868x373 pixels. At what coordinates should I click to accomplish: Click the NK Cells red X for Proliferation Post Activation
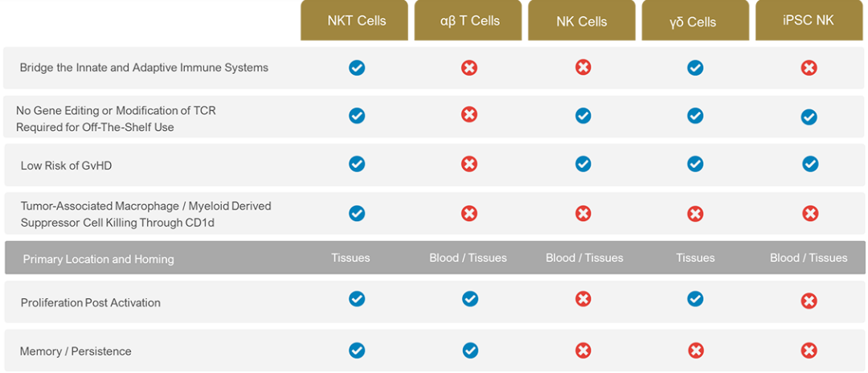(583, 299)
